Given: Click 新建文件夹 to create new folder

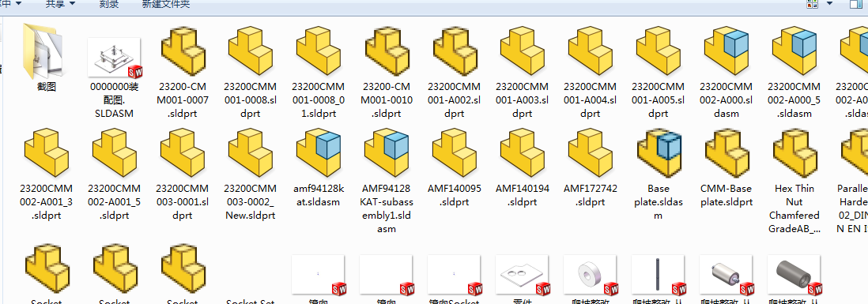Looking at the screenshot, I should (x=165, y=5).
